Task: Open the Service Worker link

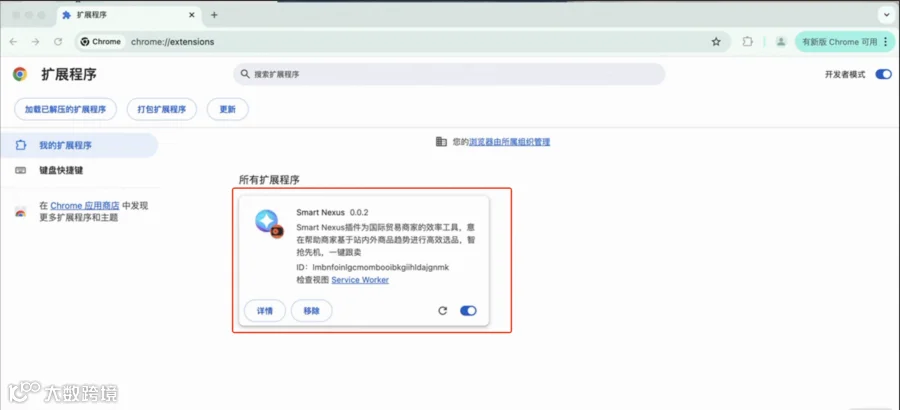Action: (360, 280)
